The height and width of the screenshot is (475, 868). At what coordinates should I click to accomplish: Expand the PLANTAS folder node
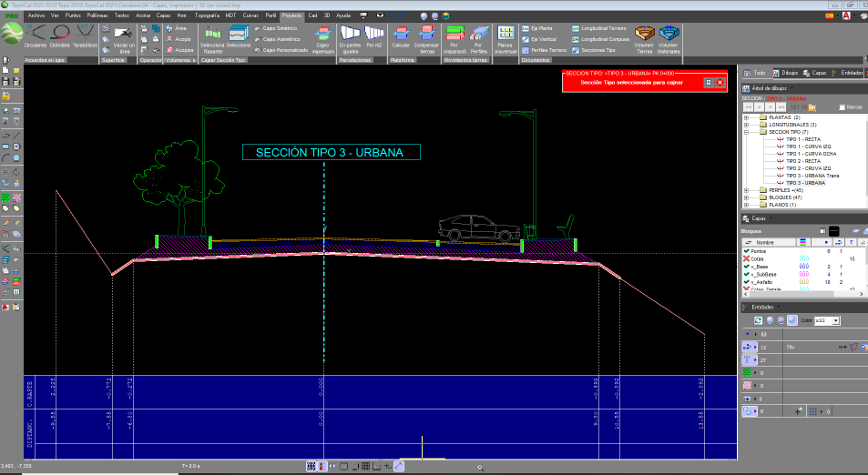[x=747, y=117]
